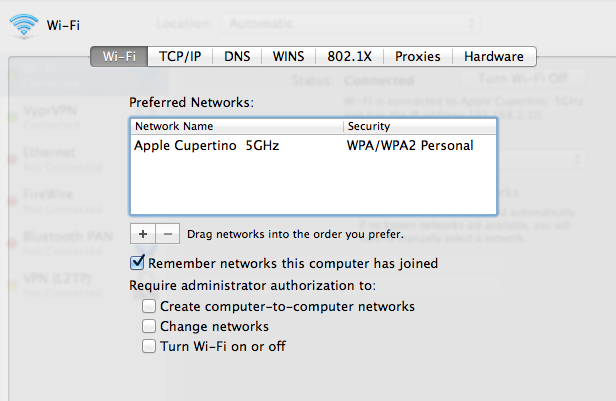The width and height of the screenshot is (616, 401).
Task: Enable Turn Wi-Fi on or off checkbox
Action: (149, 346)
